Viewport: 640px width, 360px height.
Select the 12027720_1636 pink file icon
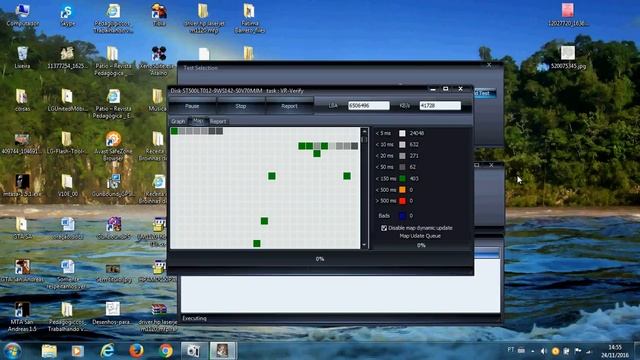click(567, 15)
